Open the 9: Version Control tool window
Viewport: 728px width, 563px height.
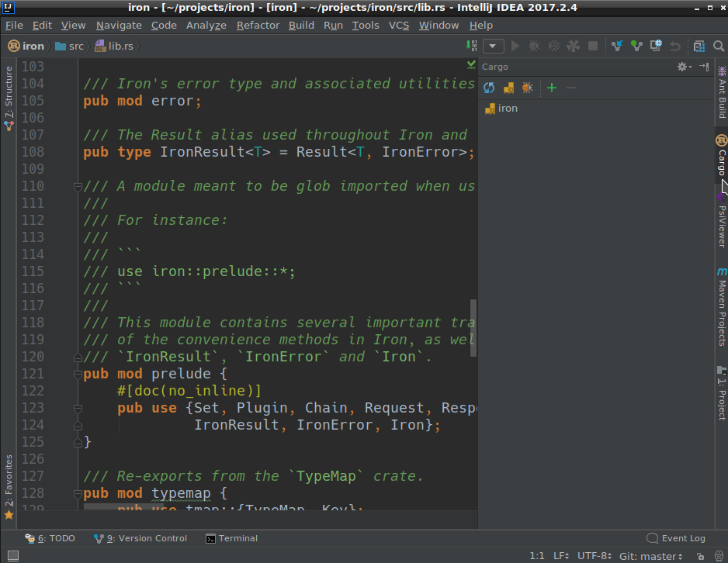pos(140,538)
